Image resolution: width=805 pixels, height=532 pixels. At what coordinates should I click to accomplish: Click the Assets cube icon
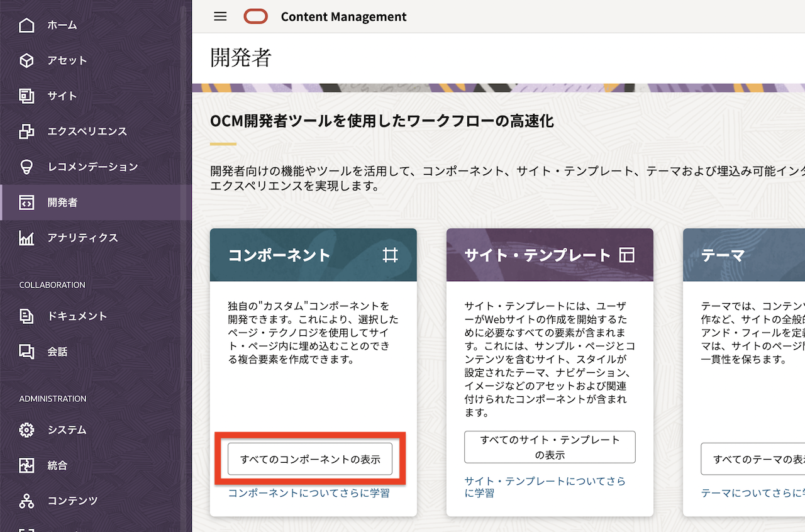(26, 60)
